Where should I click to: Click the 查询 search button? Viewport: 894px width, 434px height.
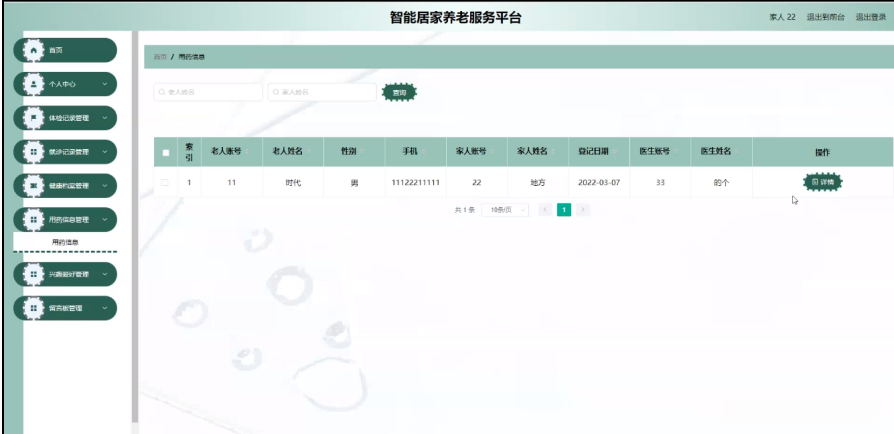(x=399, y=92)
